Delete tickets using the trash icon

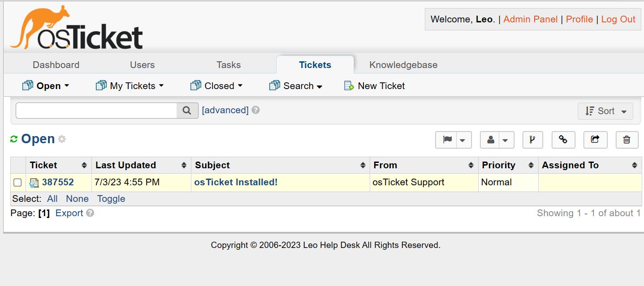(627, 140)
